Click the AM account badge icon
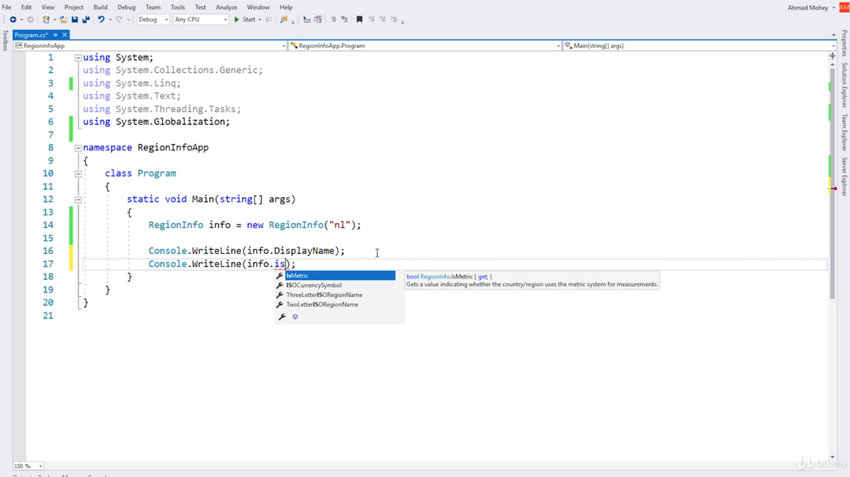850x477 pixels. coord(844,8)
